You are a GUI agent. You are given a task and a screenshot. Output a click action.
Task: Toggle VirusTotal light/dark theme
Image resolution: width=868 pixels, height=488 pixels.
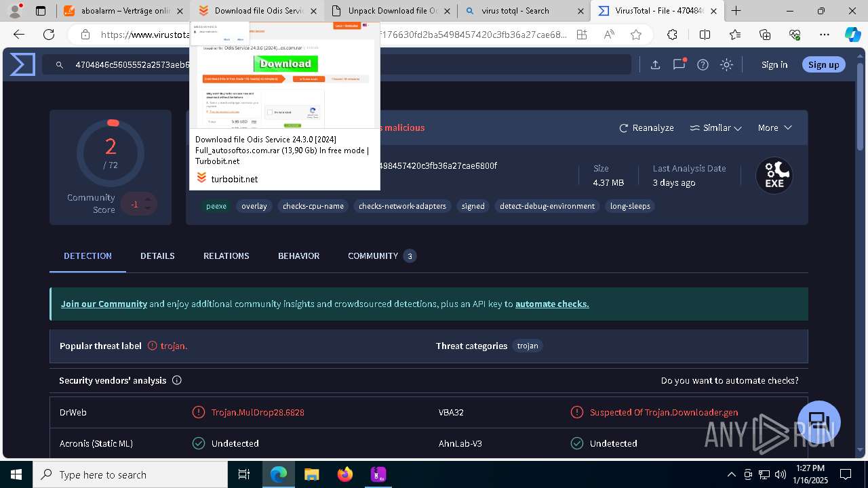(726, 65)
